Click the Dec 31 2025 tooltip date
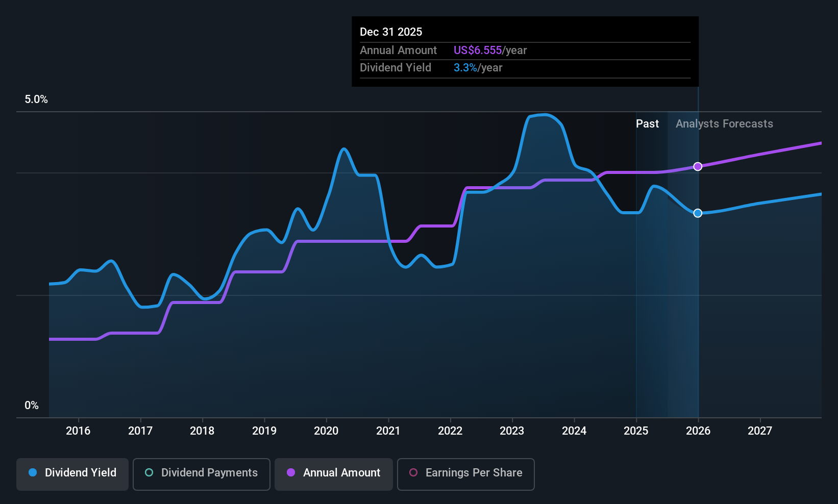838x504 pixels. point(391,32)
